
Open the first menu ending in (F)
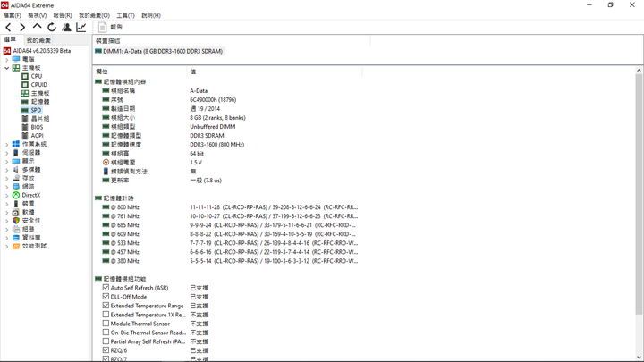pyautogui.click(x=13, y=15)
